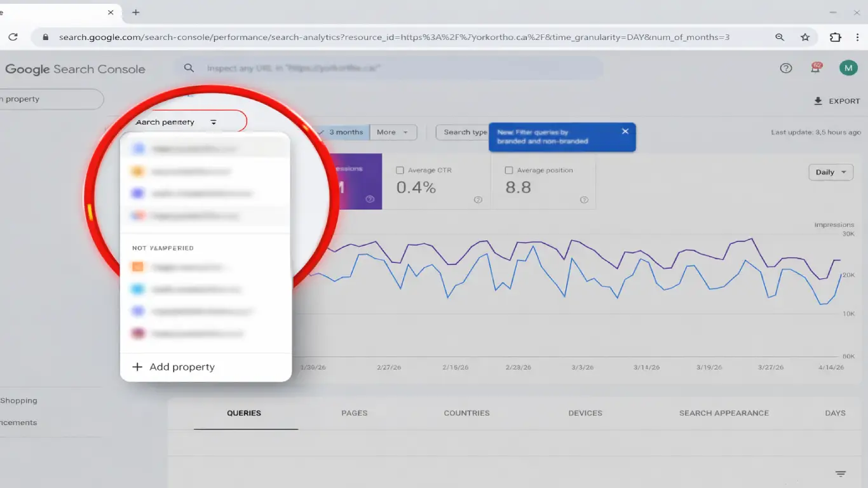This screenshot has width=868, height=488.
Task: Switch to the Devices tab
Action: (585, 413)
